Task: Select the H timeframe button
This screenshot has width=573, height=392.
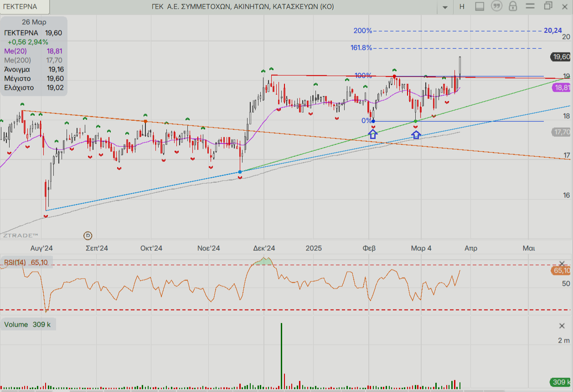Action: click(462, 6)
